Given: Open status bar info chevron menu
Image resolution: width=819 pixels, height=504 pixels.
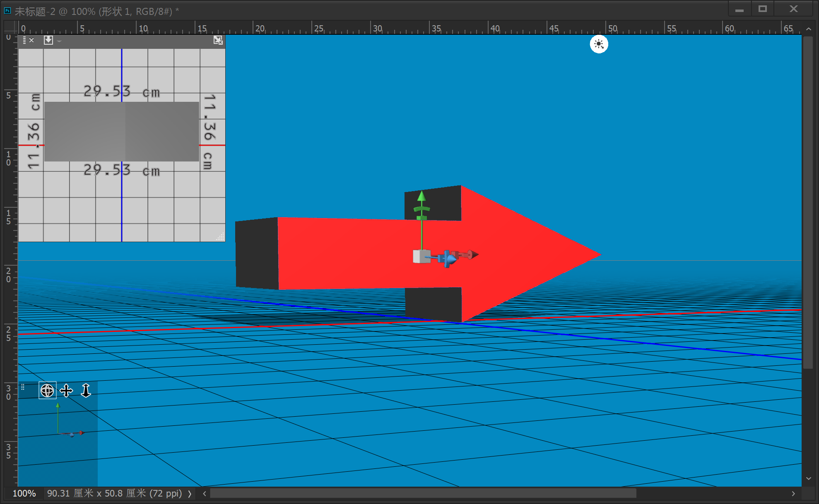Looking at the screenshot, I should pyautogui.click(x=190, y=494).
